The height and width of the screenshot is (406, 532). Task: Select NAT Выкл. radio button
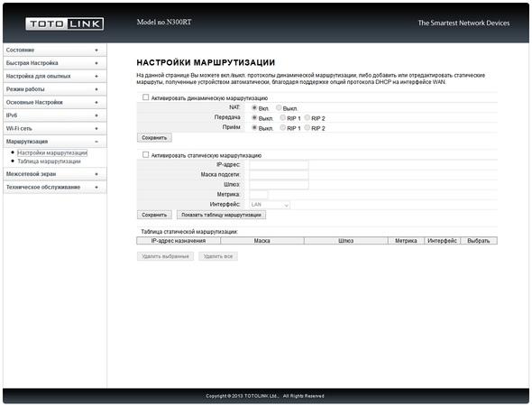(279, 107)
